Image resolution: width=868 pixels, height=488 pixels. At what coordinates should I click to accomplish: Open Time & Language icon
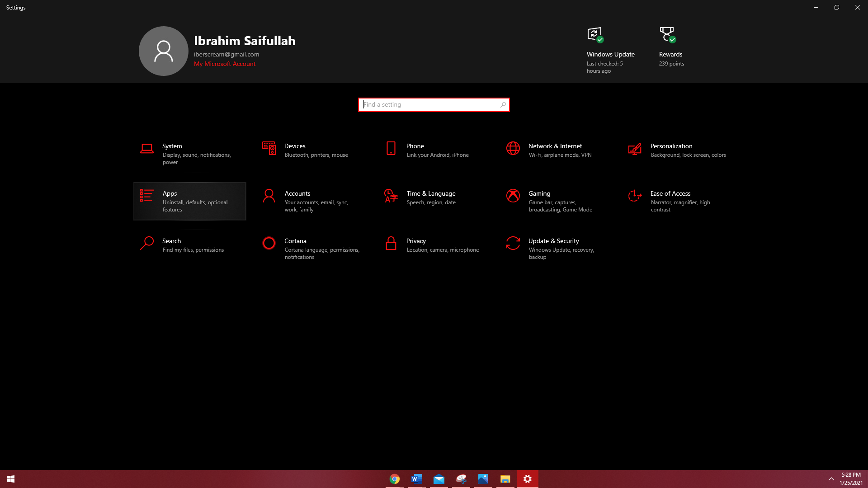click(391, 196)
